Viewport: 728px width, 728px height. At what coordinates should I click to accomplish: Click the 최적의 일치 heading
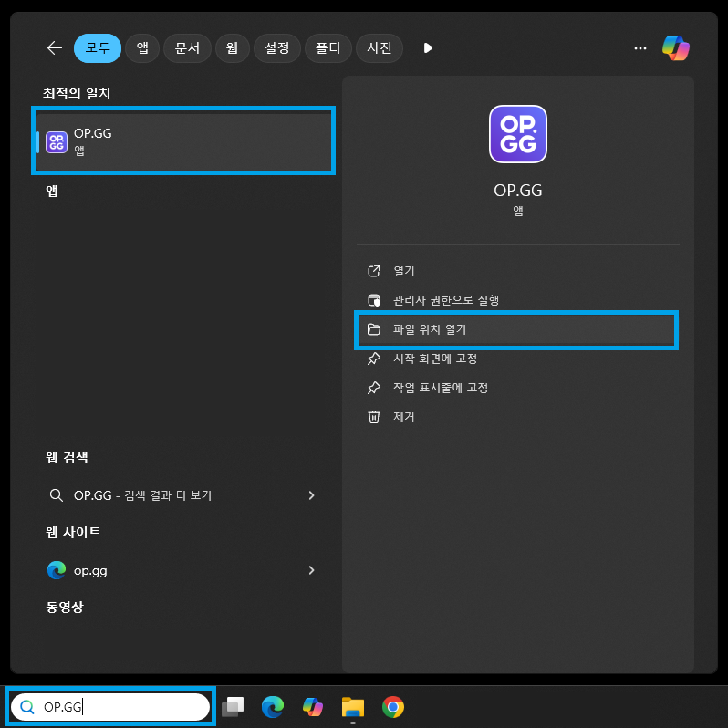pyautogui.click(x=77, y=93)
